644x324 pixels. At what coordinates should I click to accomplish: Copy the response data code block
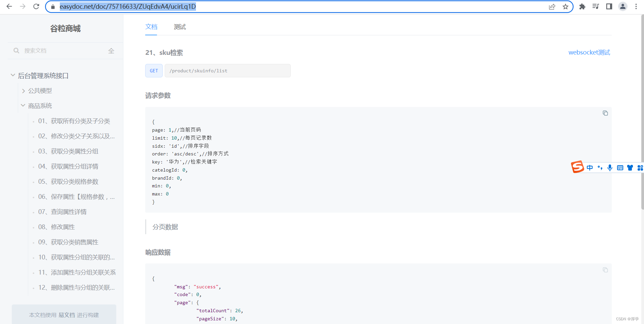tap(605, 270)
